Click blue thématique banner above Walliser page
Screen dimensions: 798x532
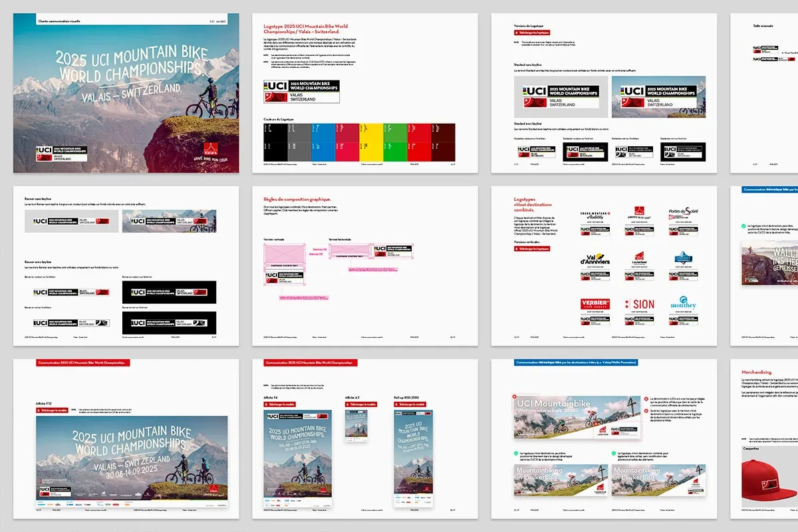coord(769,190)
